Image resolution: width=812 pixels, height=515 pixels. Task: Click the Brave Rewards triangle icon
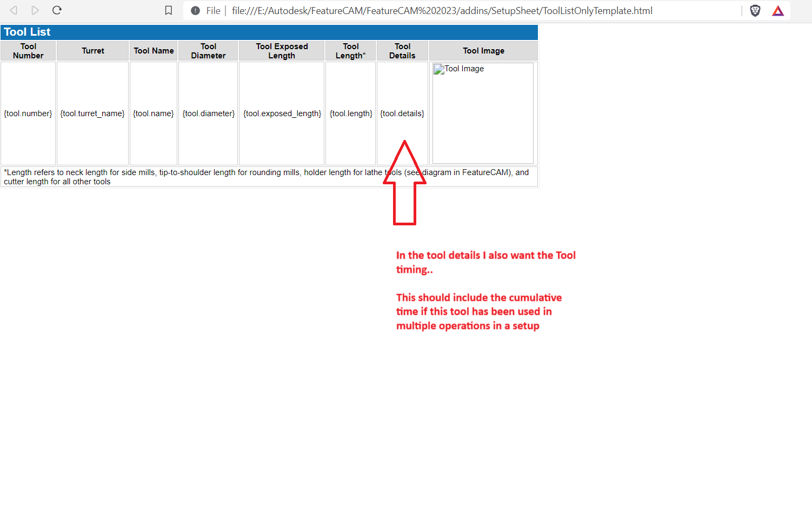click(x=777, y=10)
